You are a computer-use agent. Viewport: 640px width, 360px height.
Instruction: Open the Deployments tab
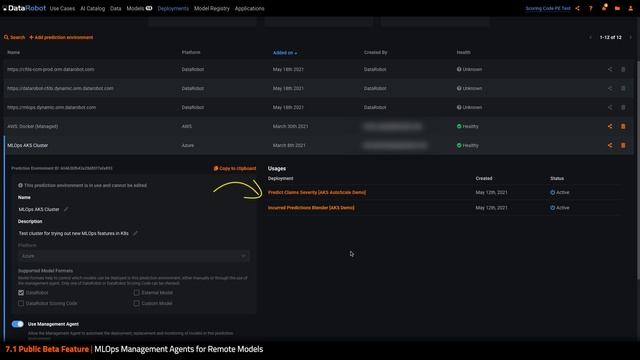tap(173, 8)
